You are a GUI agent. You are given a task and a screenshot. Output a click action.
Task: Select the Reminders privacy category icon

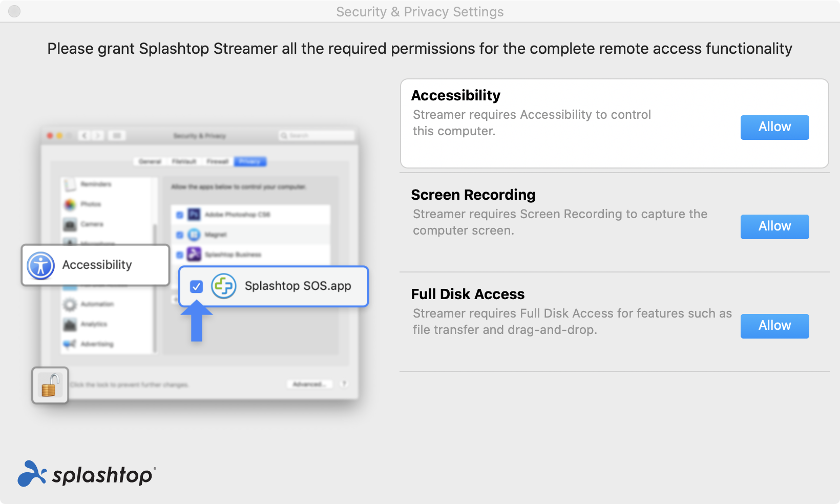coord(70,184)
